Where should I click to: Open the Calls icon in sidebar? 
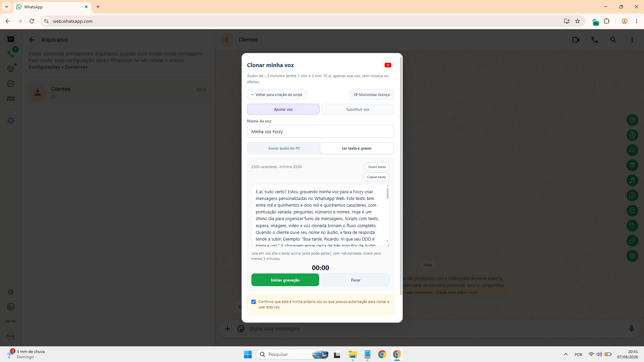[11, 54]
